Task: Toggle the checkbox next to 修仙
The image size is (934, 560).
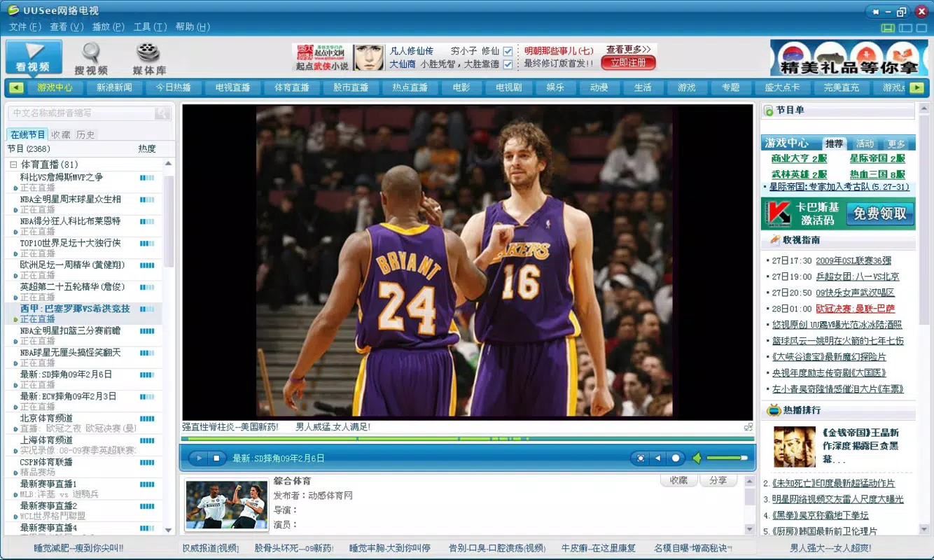Action: [x=508, y=51]
